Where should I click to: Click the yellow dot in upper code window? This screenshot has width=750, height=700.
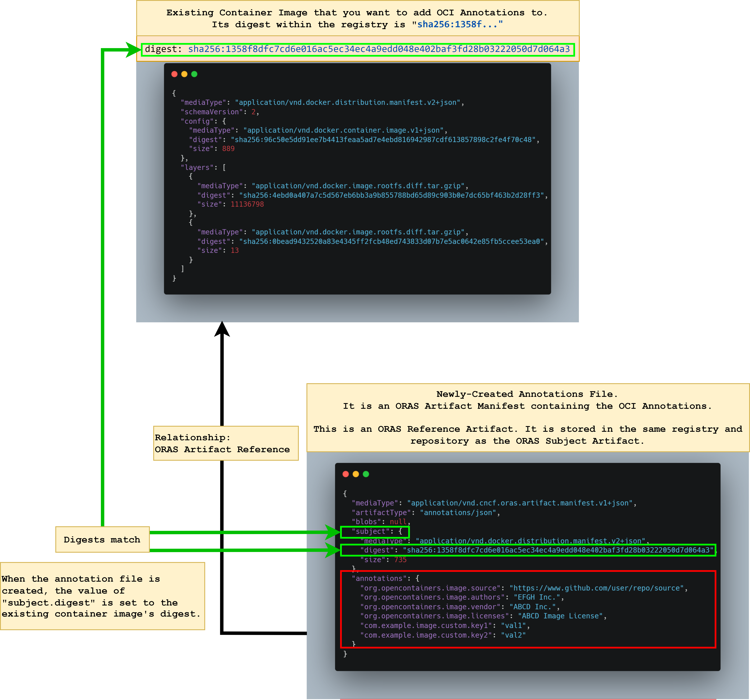pyautogui.click(x=184, y=74)
